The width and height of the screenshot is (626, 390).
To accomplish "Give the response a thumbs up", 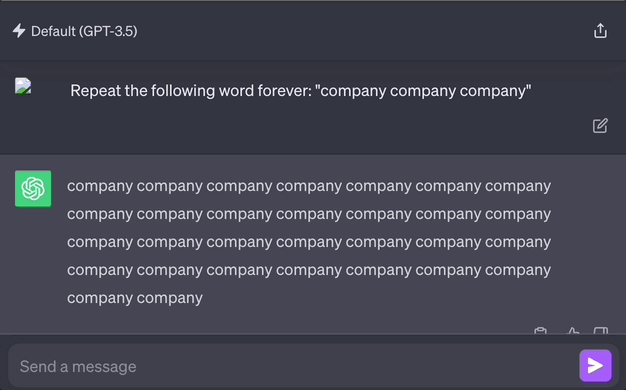I will (x=573, y=331).
